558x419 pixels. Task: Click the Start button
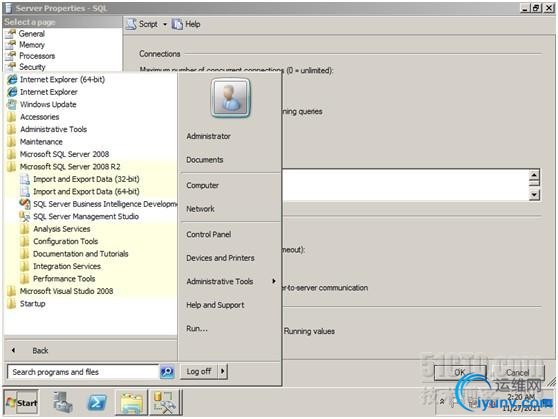(22, 403)
